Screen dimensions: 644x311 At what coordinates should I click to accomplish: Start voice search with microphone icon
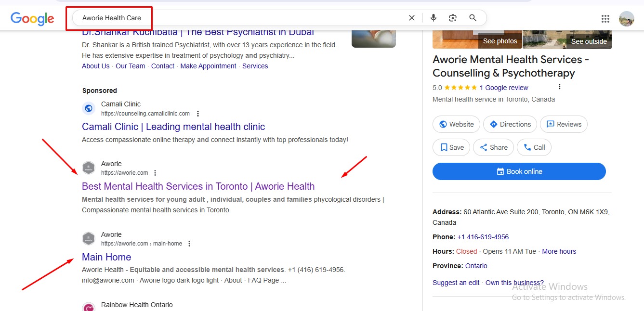click(x=434, y=18)
